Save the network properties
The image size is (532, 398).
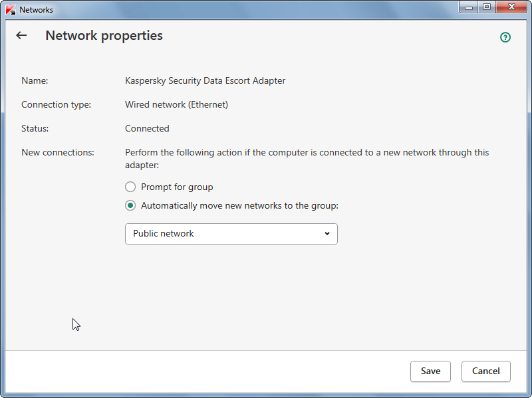point(430,371)
